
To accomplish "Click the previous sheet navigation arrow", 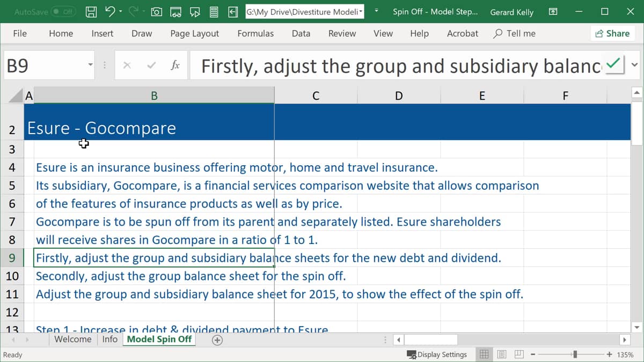I will (14, 339).
